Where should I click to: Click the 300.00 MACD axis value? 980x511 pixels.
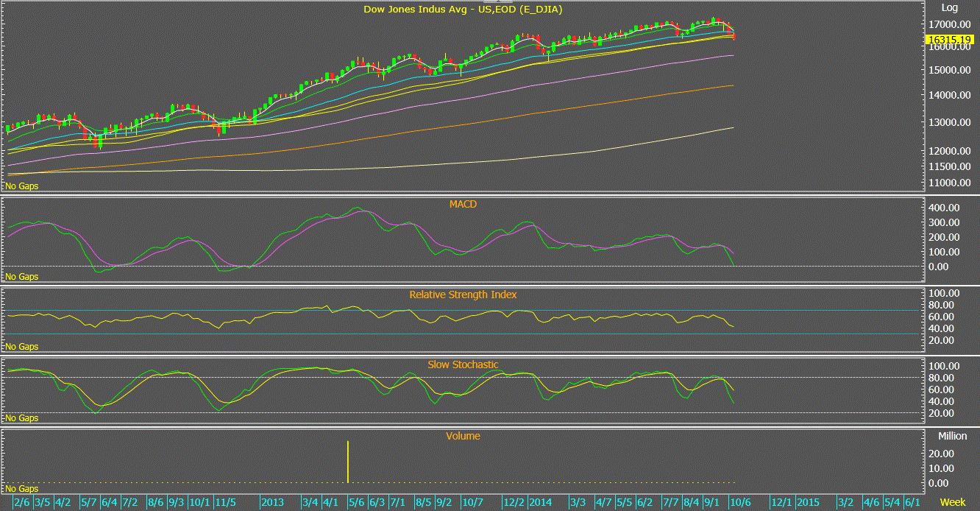tap(943, 222)
